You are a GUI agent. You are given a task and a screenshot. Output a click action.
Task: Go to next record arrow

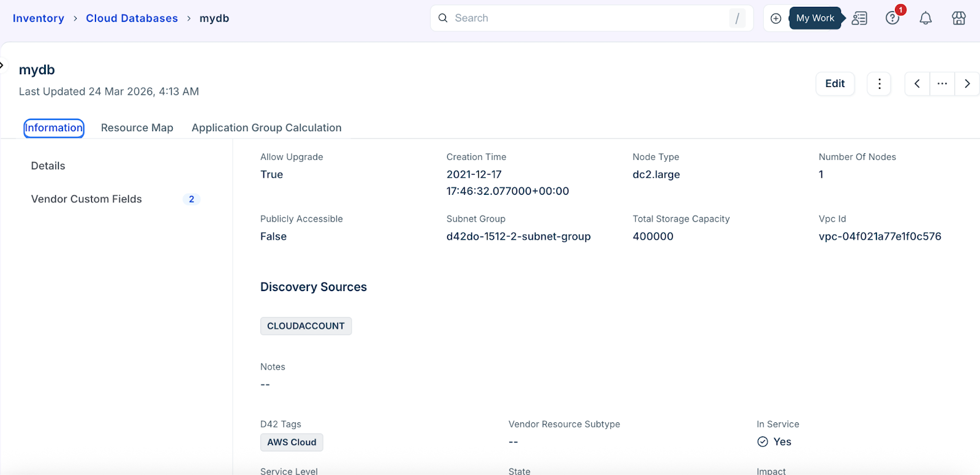click(967, 83)
